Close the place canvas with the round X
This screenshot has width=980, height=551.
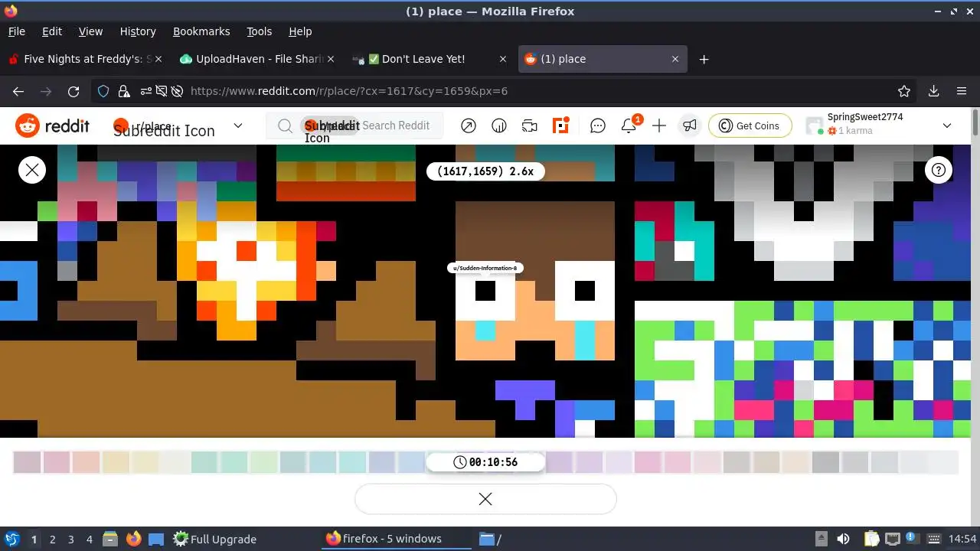point(32,170)
